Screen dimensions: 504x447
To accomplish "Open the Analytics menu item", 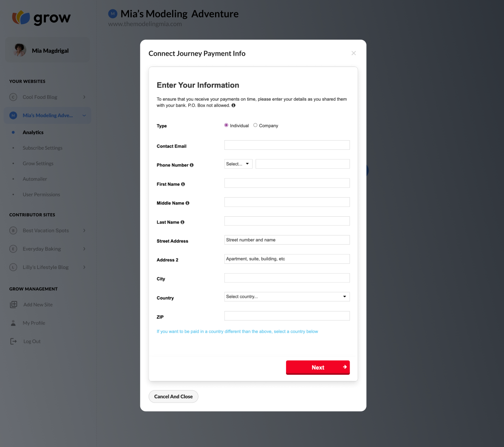I will pos(33,133).
